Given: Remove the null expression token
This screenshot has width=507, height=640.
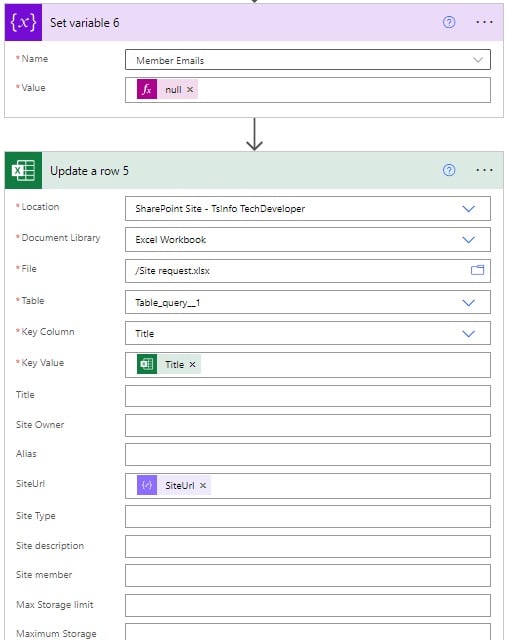Looking at the screenshot, I should tap(190, 89).
